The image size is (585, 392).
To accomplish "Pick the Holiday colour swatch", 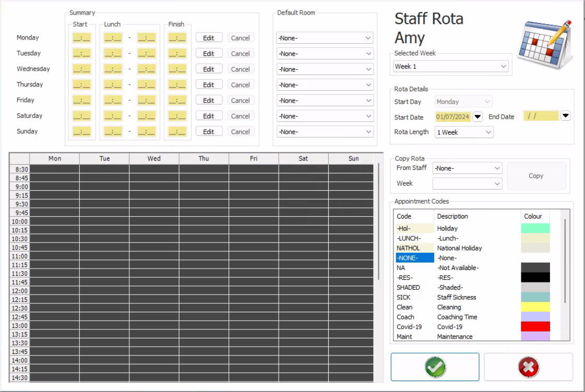I will click(x=535, y=228).
